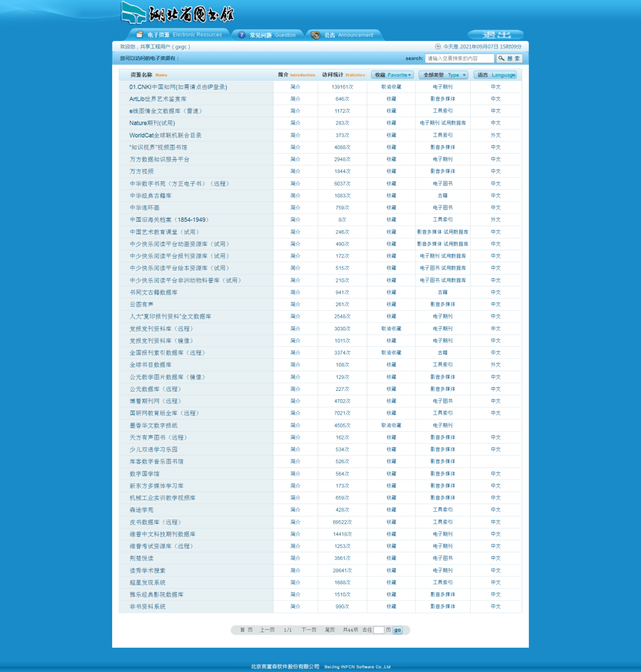Open 中华数字书苑（方正电子书）（远程）
This screenshot has width=641, height=672.
[x=180, y=184]
